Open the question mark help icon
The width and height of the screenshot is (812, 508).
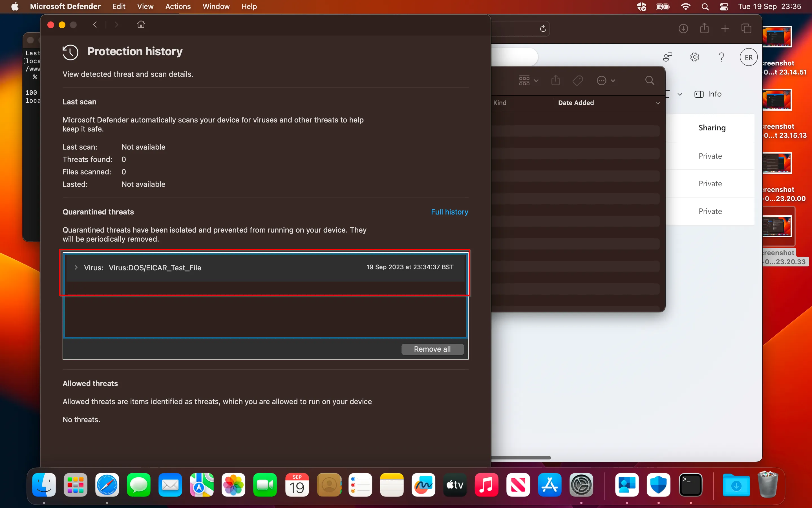(x=721, y=57)
